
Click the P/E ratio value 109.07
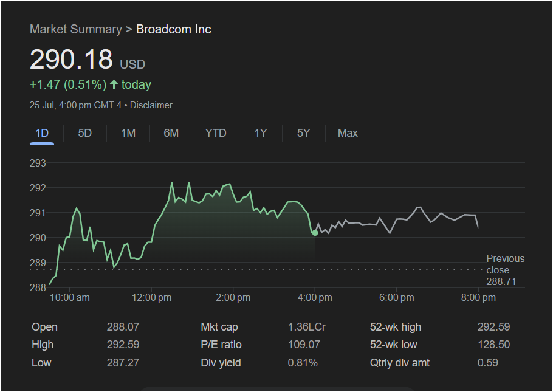click(304, 345)
